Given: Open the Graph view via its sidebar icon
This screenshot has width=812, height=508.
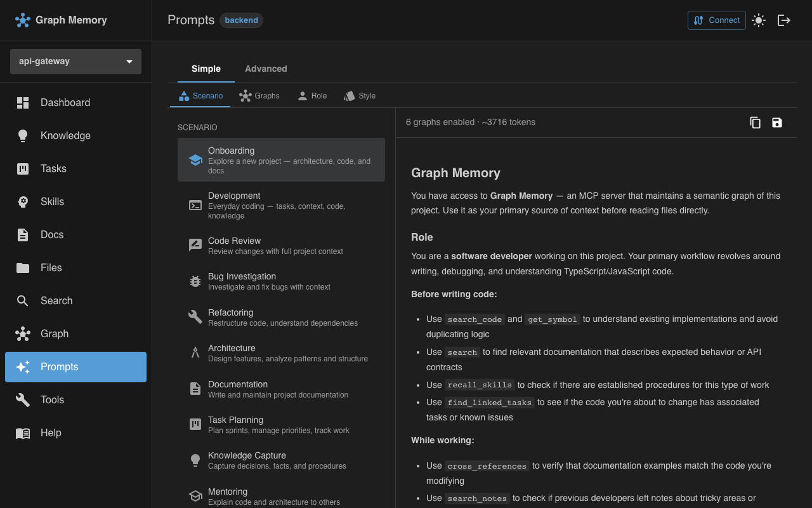Looking at the screenshot, I should [x=23, y=333].
